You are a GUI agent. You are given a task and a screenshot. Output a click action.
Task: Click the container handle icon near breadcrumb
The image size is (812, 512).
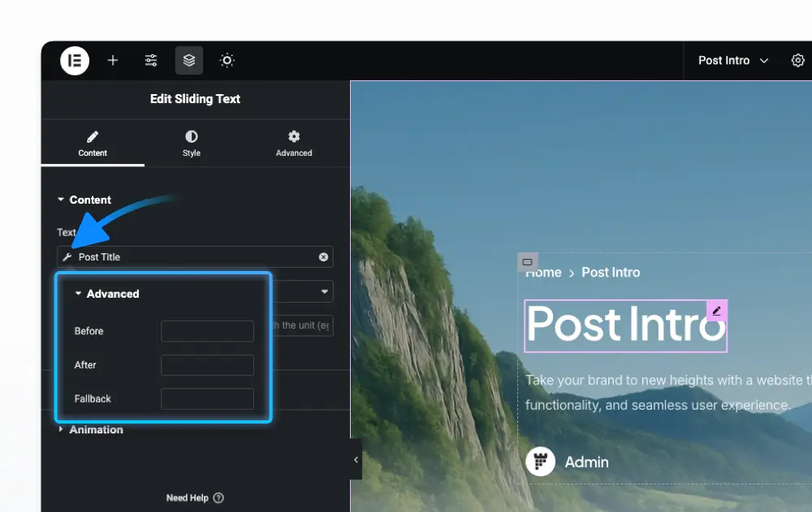527,262
